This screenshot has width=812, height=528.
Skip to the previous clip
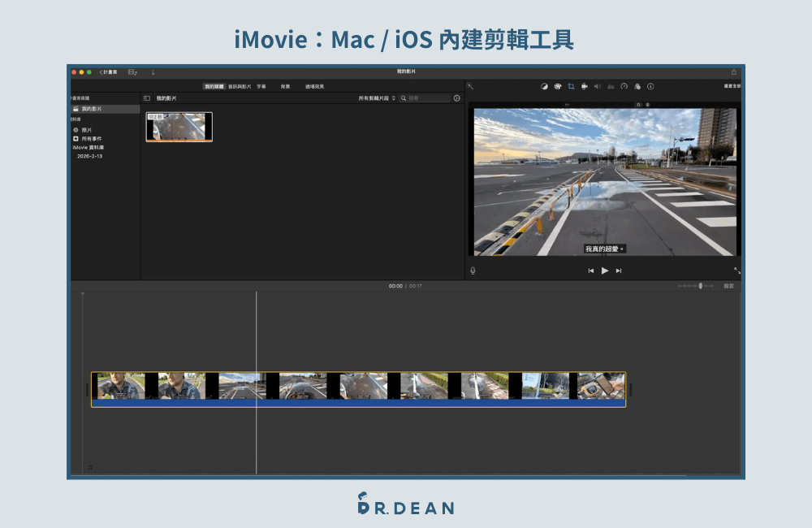point(591,270)
